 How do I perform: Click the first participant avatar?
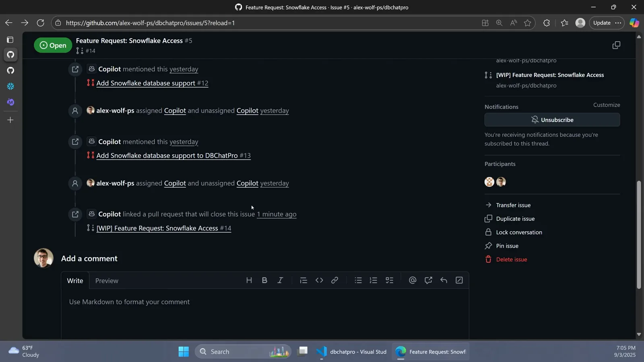489,182
